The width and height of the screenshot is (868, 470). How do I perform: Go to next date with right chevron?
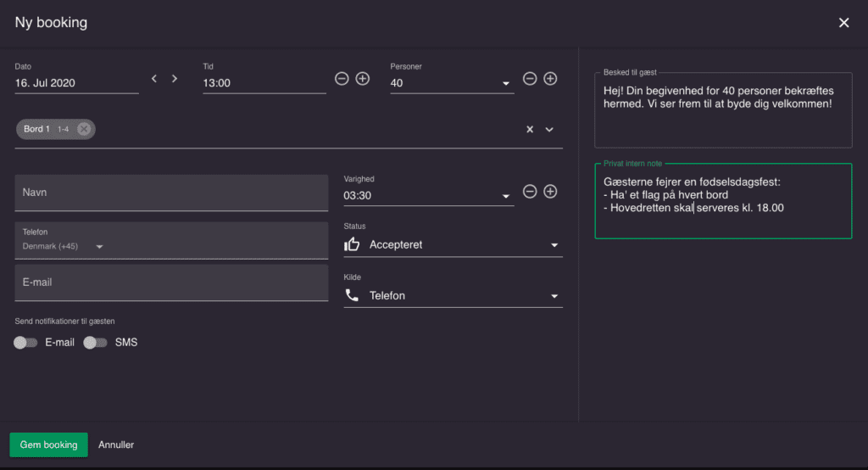pyautogui.click(x=175, y=79)
